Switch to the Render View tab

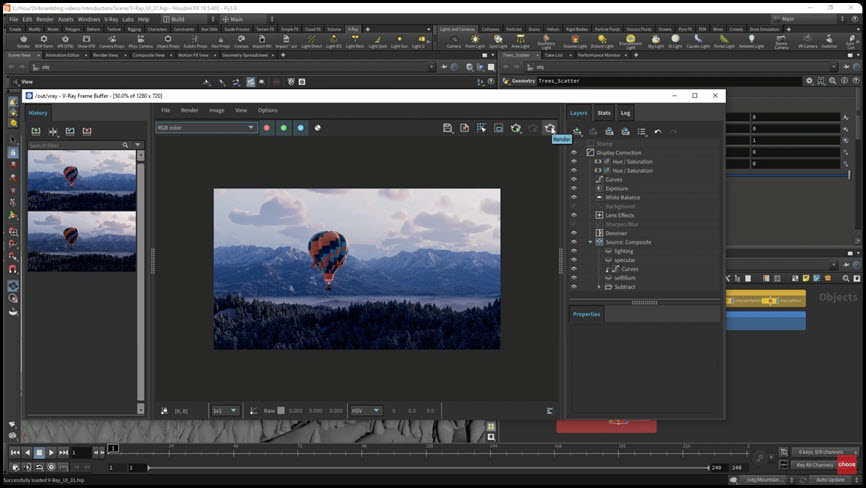click(x=105, y=55)
